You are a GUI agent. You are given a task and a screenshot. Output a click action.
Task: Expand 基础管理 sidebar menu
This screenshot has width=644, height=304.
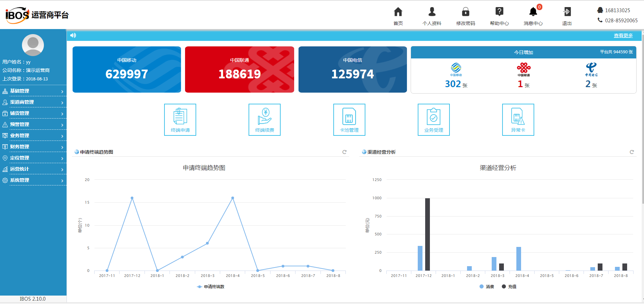(x=33, y=91)
